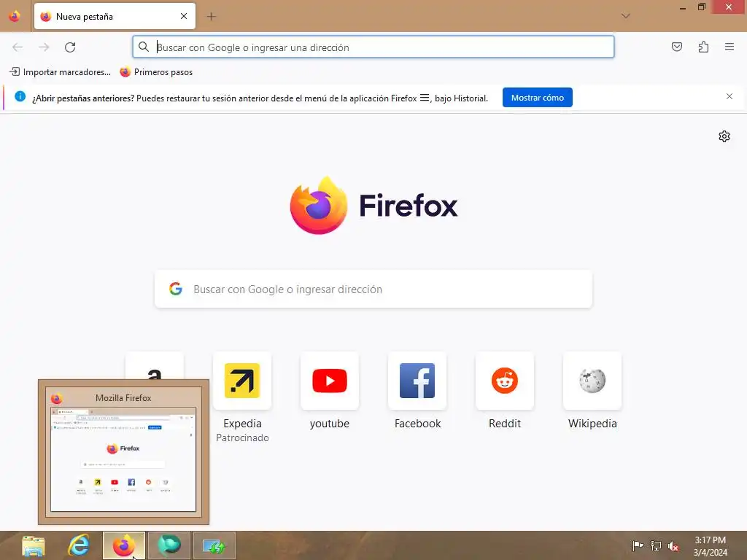Click the Firefox taskbar button
This screenshot has height=560, width=747.
pos(124,545)
